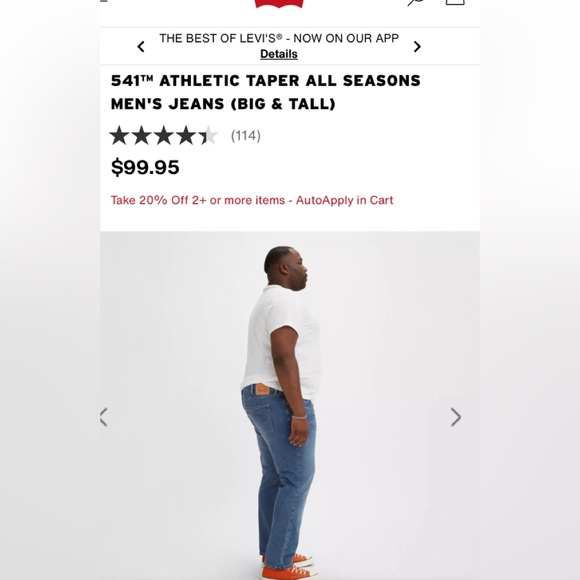Click the Take 20% Off promo text
580x580 pixels.
coord(252,200)
